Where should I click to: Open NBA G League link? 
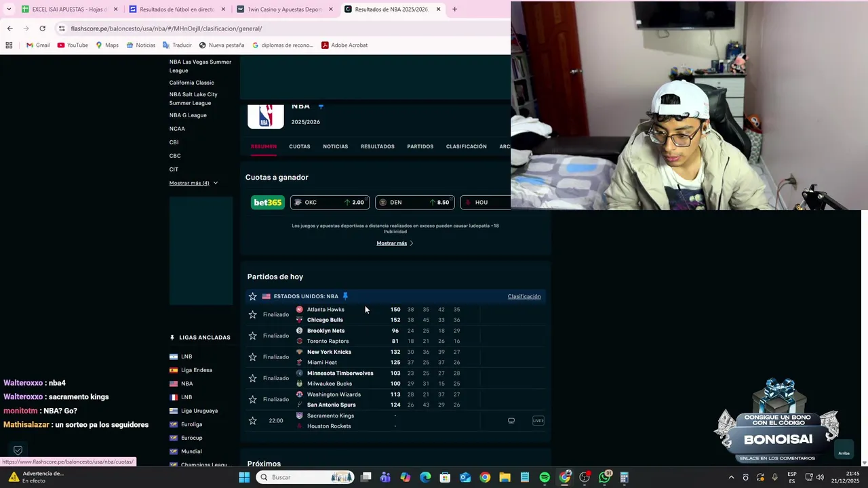pos(188,115)
